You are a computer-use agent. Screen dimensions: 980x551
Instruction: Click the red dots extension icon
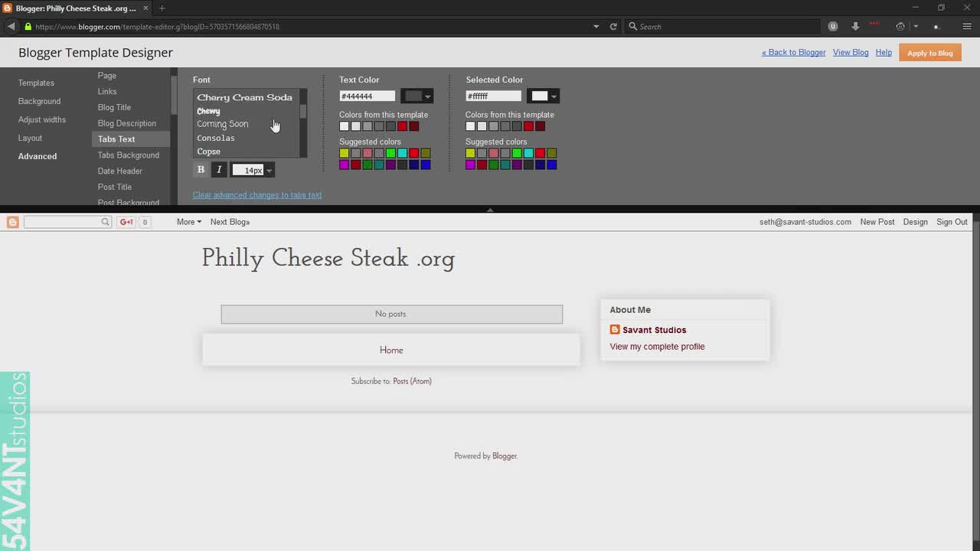875,24
